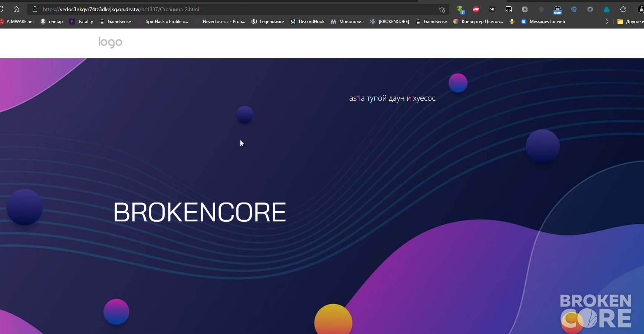Open the user profile avatar

pyautogui.click(x=641, y=10)
